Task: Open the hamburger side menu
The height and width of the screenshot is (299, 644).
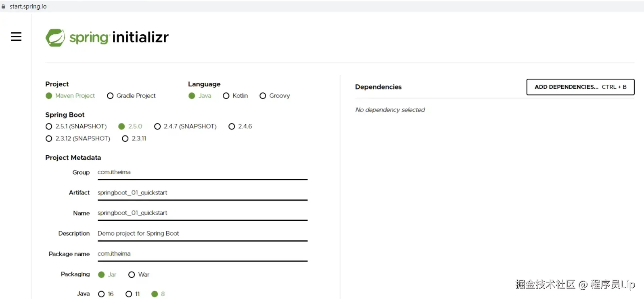Action: click(x=16, y=37)
